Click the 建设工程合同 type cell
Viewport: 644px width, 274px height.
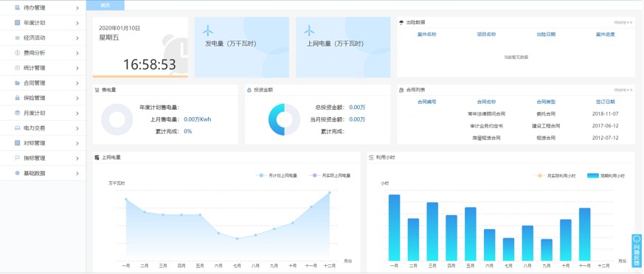546,126
